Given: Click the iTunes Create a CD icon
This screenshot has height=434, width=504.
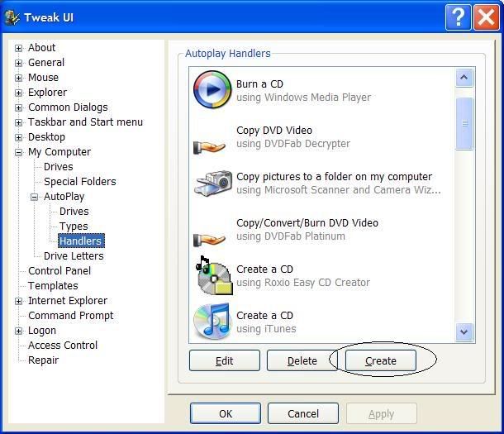Looking at the screenshot, I should [212, 322].
